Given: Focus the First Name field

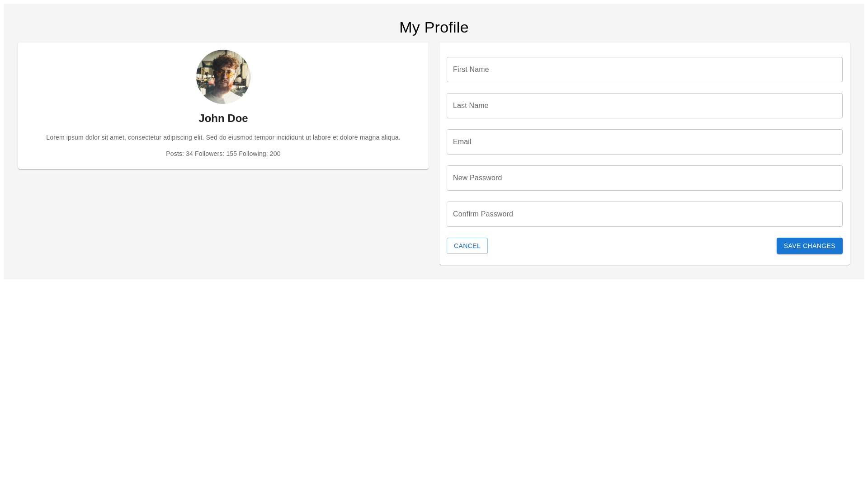Looking at the screenshot, I should click(x=644, y=70).
